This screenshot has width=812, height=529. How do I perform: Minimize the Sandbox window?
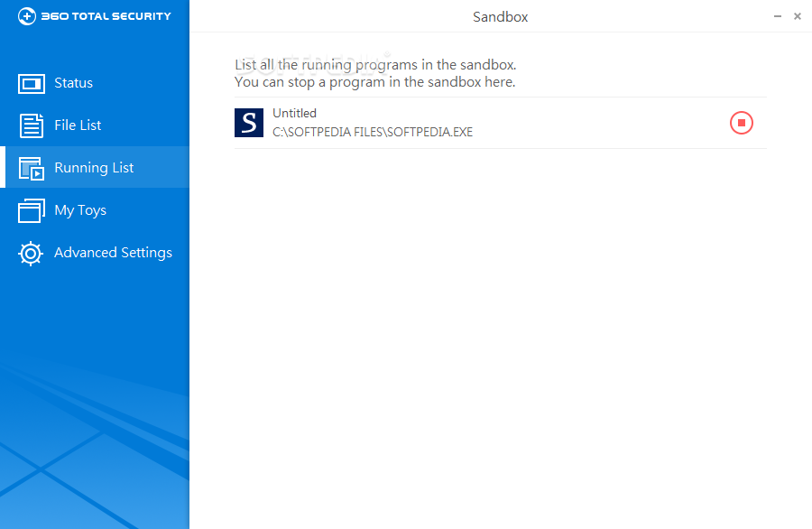click(x=778, y=16)
